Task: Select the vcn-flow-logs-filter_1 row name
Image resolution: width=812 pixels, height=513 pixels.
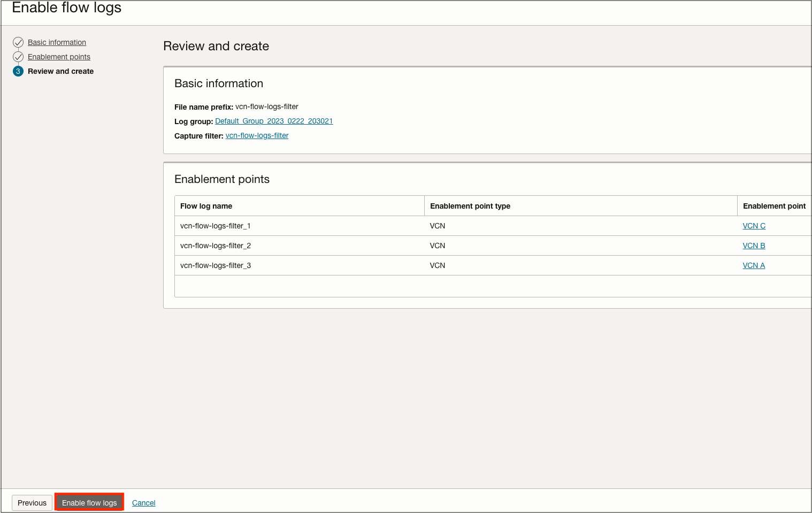Action: coord(215,226)
